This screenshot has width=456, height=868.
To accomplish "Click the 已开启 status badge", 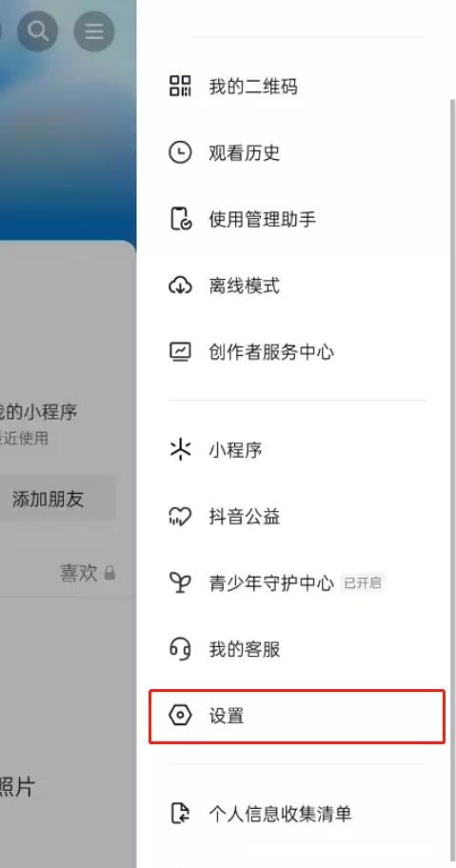I will click(363, 582).
